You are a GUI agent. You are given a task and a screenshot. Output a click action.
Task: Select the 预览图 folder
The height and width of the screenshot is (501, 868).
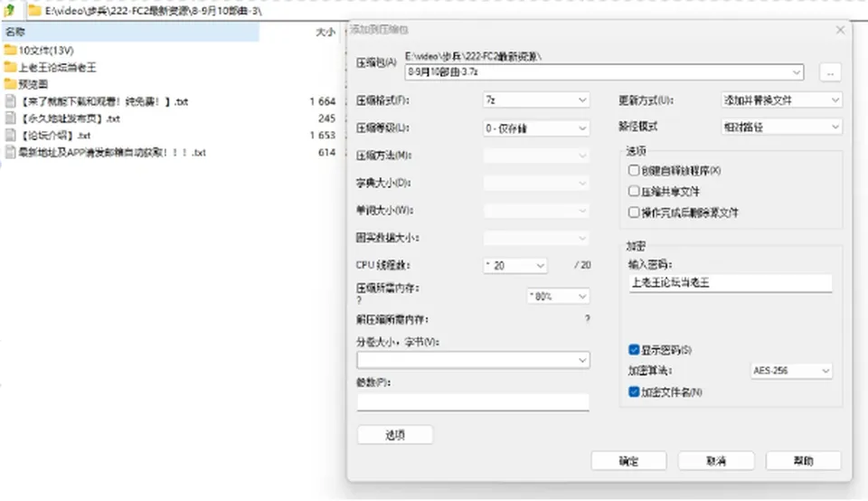point(26,84)
